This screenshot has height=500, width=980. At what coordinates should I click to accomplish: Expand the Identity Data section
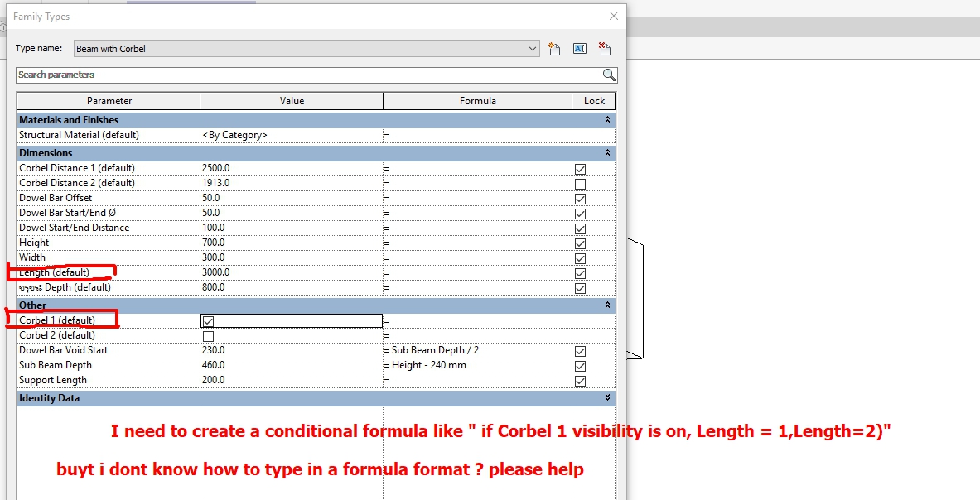pos(606,398)
